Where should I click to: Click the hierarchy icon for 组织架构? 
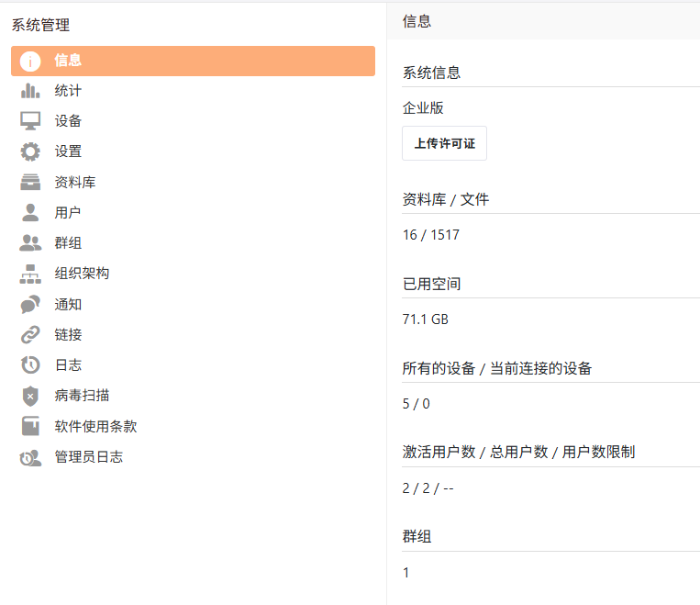30,274
